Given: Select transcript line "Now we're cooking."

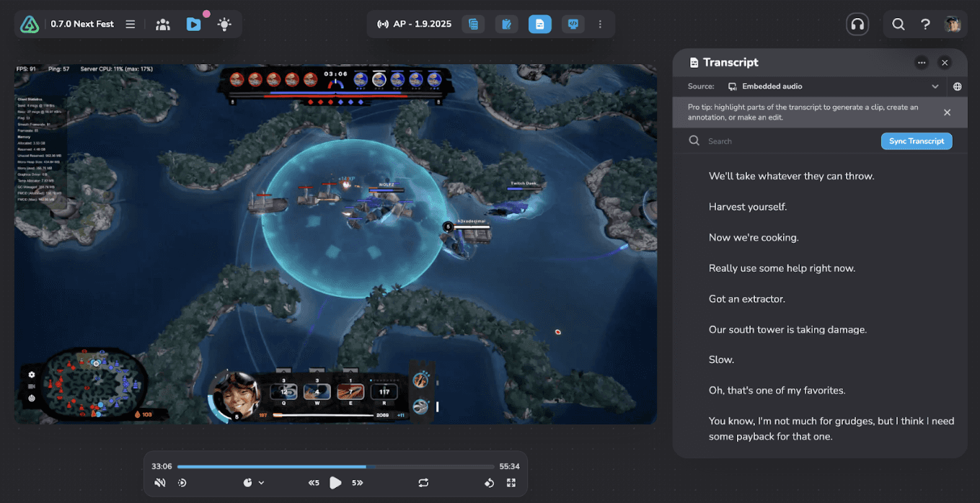Looking at the screenshot, I should pos(754,237).
